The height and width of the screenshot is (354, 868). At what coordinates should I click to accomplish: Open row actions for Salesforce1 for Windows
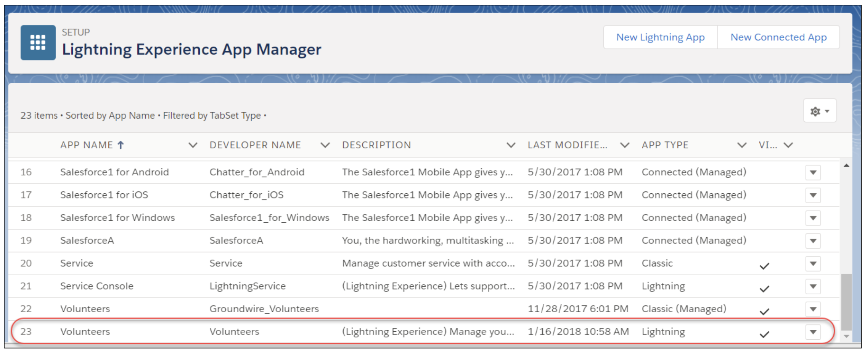[813, 218]
